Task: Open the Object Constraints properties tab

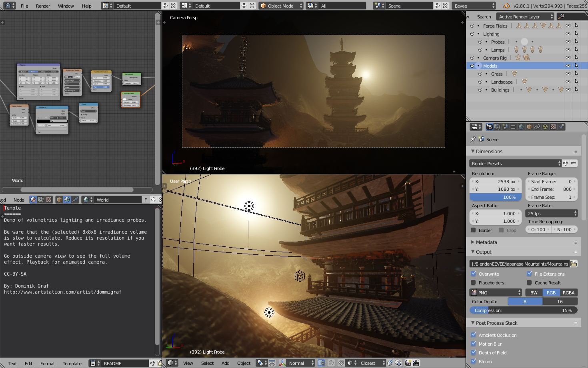Action: point(537,127)
